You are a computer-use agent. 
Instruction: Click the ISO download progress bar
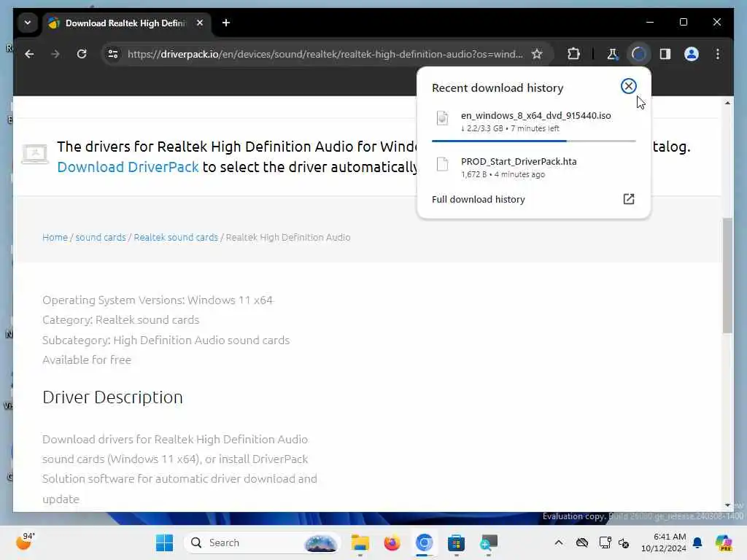coord(533,141)
